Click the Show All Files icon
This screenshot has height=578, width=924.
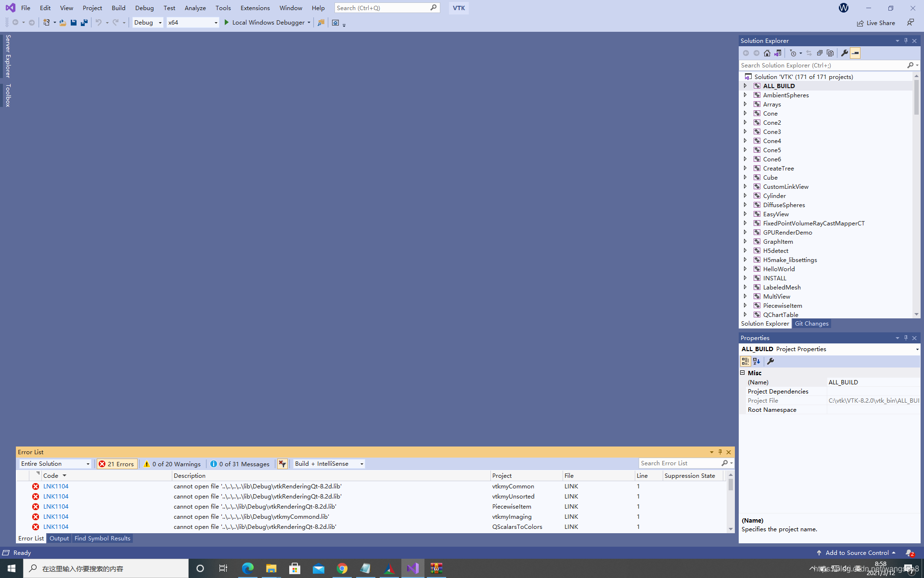tap(830, 53)
